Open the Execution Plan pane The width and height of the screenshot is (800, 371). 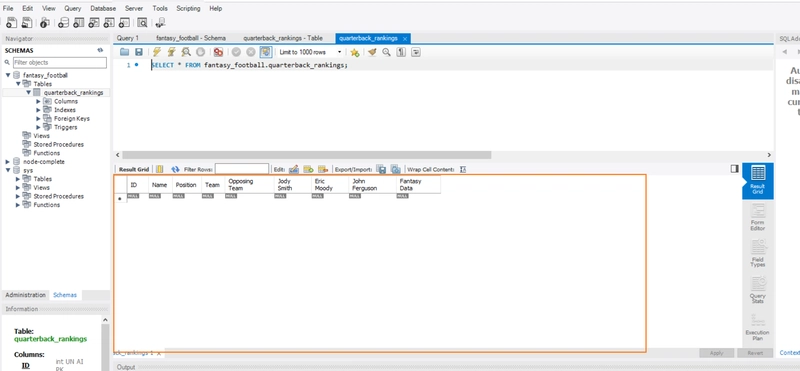tap(758, 327)
